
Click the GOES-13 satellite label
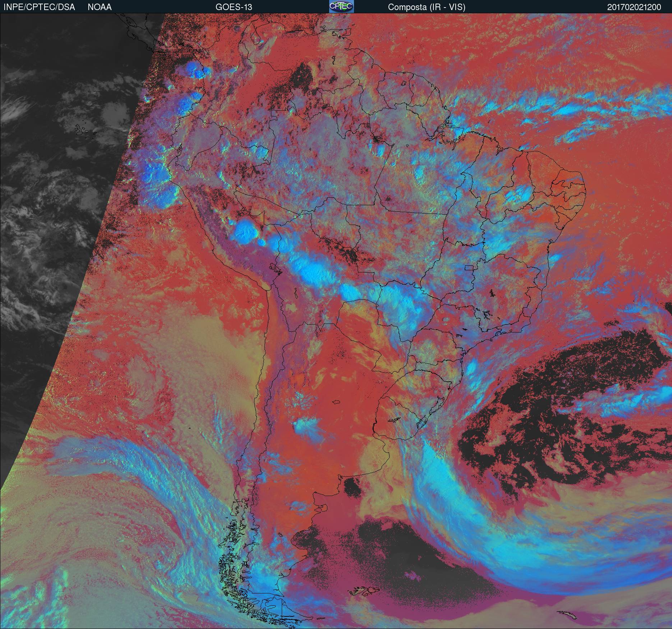(x=234, y=7)
